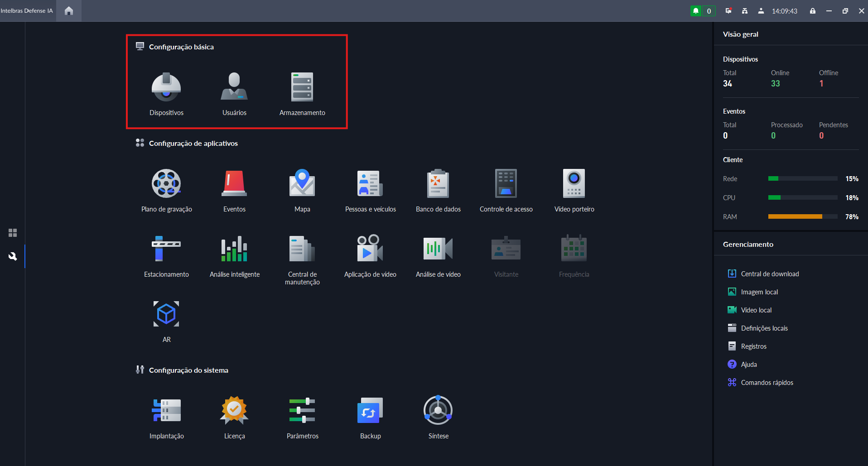Screen dimensions: 868x466
Task: Open the Dispositivos configuration
Action: coord(166,88)
